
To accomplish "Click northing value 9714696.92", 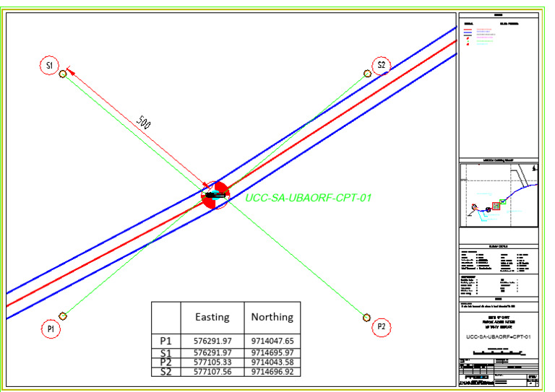I will point(272,372).
